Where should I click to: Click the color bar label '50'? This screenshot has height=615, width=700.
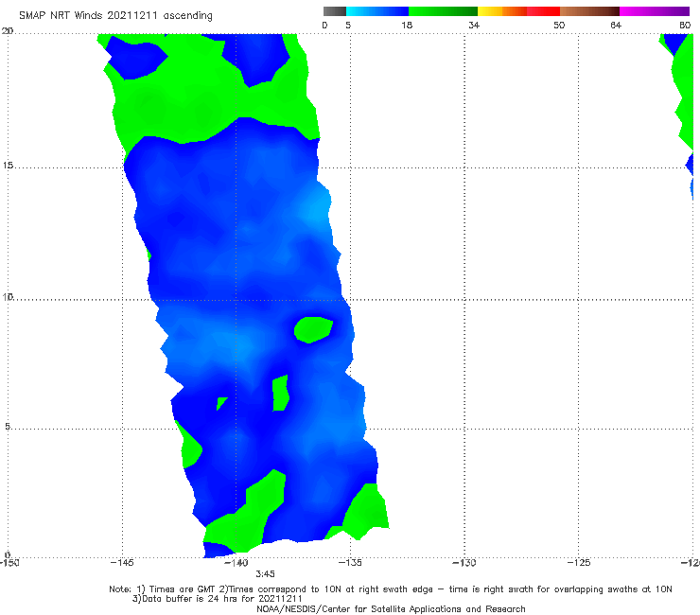(x=559, y=26)
